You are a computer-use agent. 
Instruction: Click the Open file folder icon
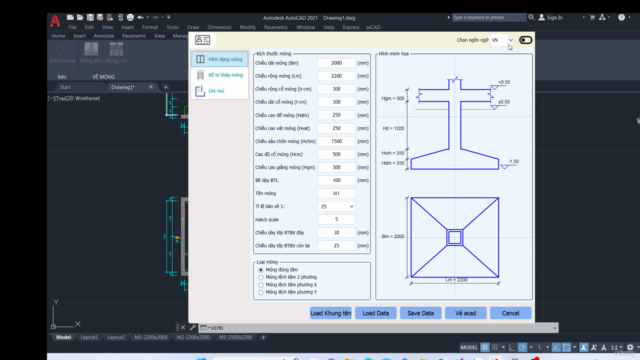tap(80, 18)
